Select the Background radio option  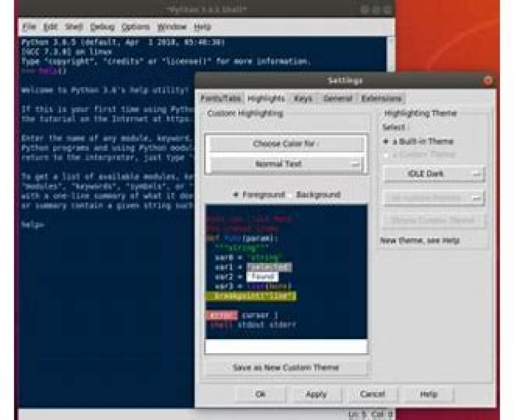[291, 195]
